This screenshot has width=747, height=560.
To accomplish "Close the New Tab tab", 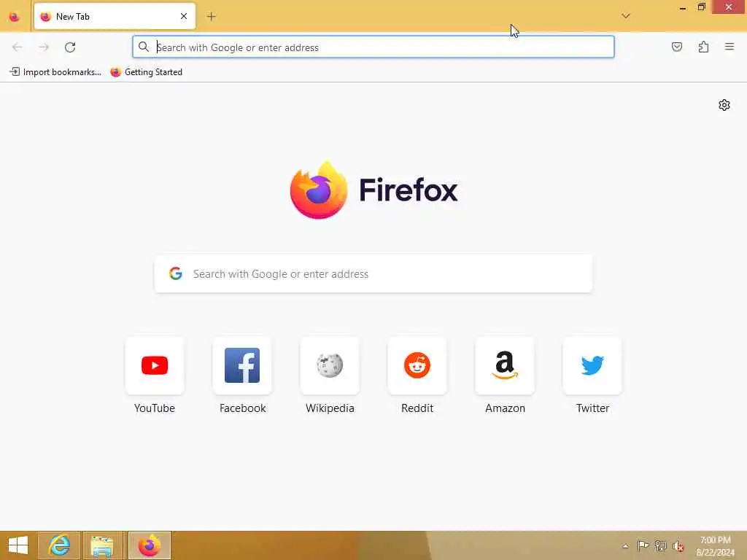I will coord(183,16).
